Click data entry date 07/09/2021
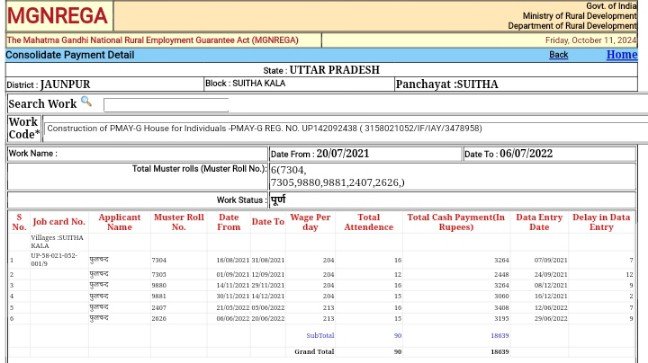 click(x=550, y=260)
